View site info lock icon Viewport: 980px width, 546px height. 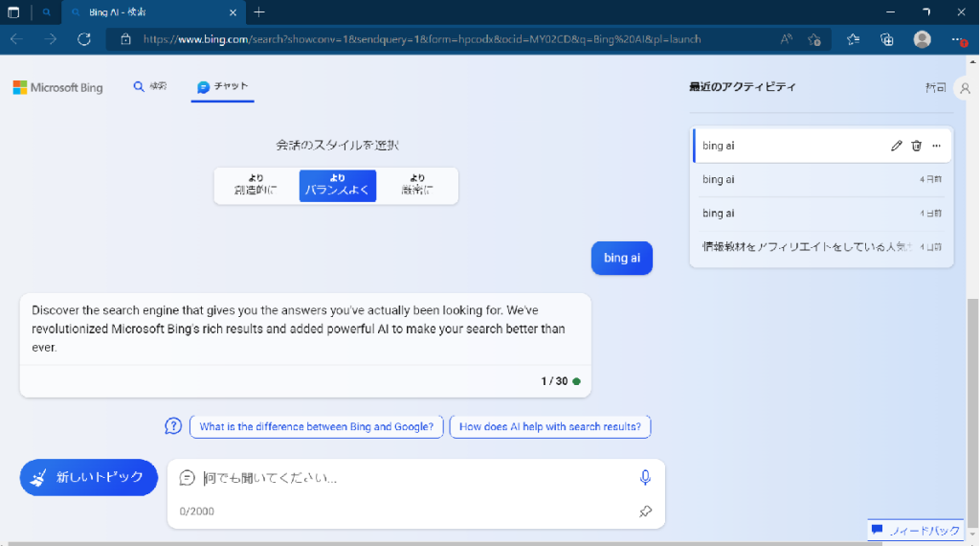(x=125, y=39)
